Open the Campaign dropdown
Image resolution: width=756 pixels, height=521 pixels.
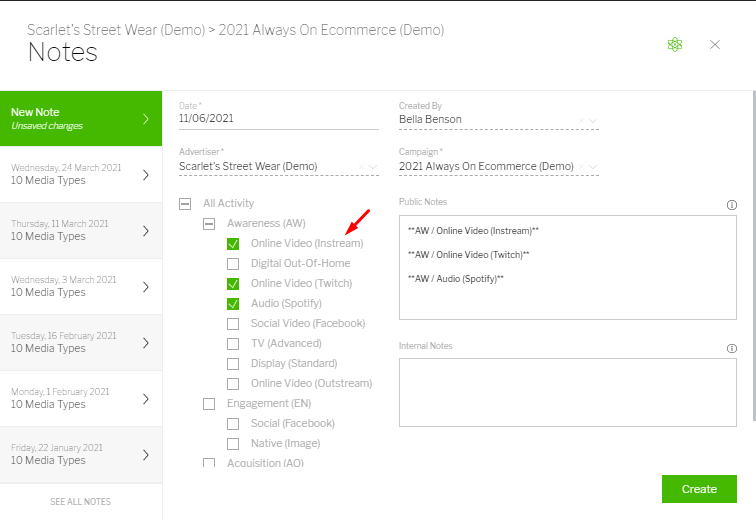tap(594, 167)
